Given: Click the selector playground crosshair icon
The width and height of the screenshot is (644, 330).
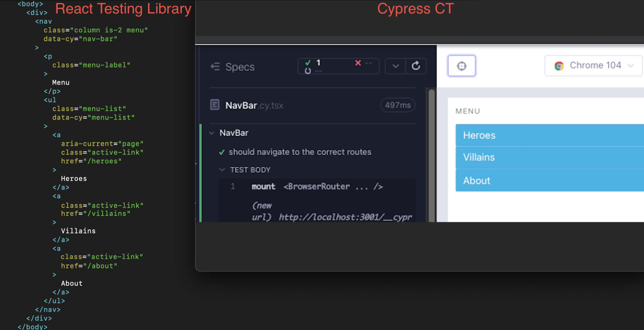Looking at the screenshot, I should 461,66.
